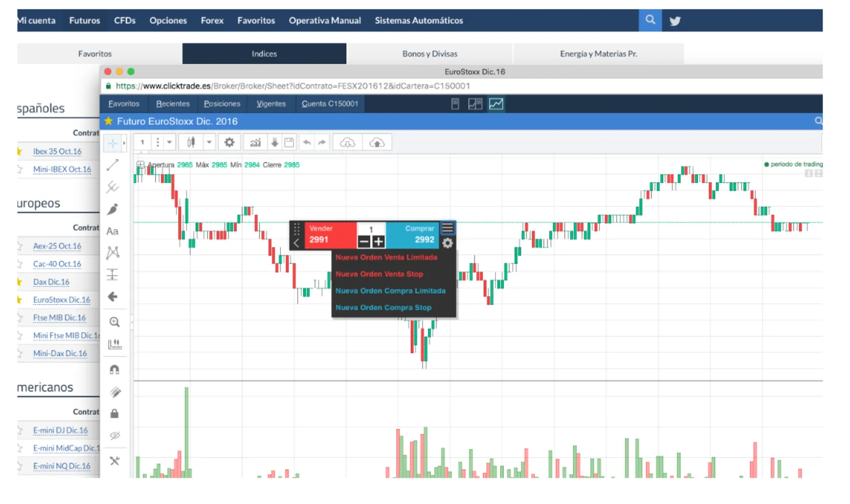Click the Comprar 2992 buy button
The image size is (850, 504).
point(413,235)
